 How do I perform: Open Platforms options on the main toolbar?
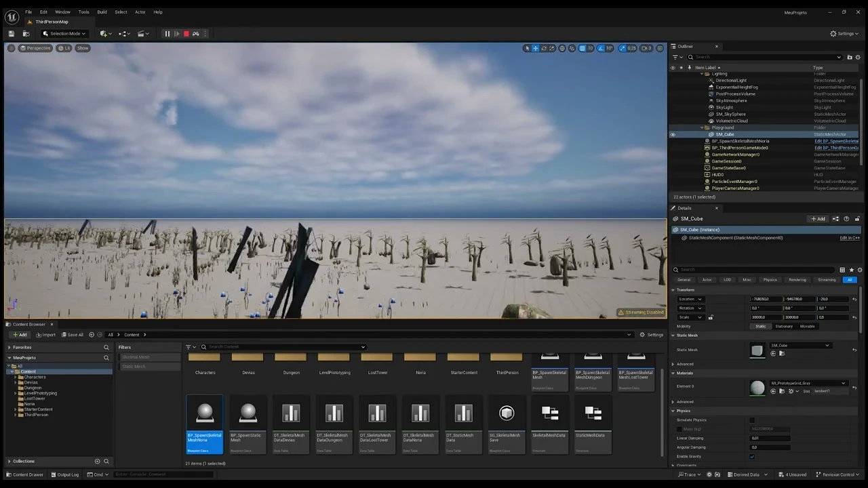pyautogui.click(x=205, y=34)
